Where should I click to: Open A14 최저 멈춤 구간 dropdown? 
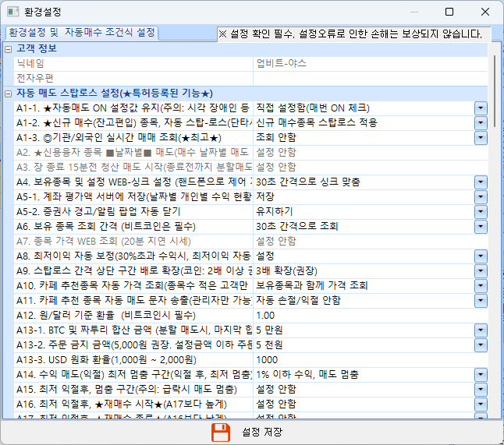point(481,374)
